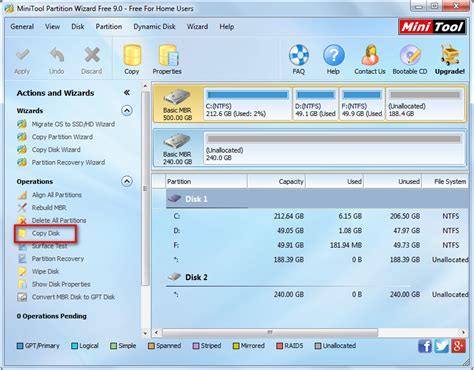
Task: Select the Disk 1 row in the list
Action: click(x=317, y=199)
